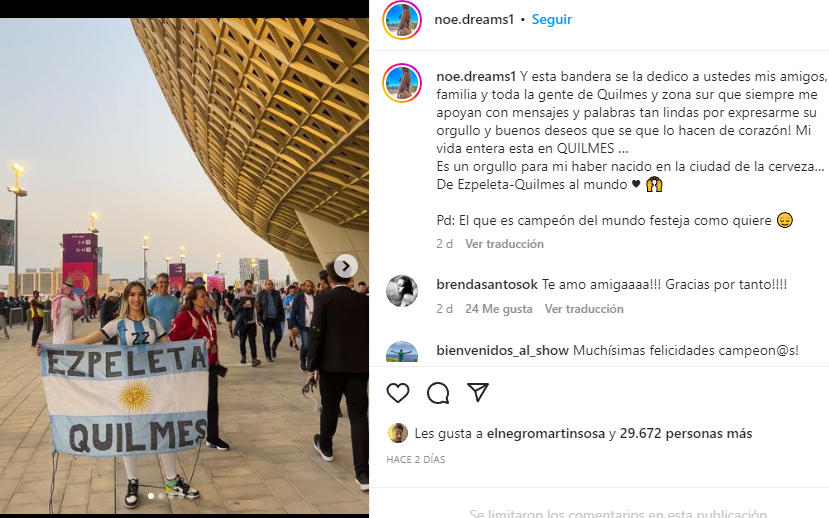Open brendasantosok's profile picture
The width and height of the screenshot is (829, 518).
pyautogui.click(x=402, y=291)
